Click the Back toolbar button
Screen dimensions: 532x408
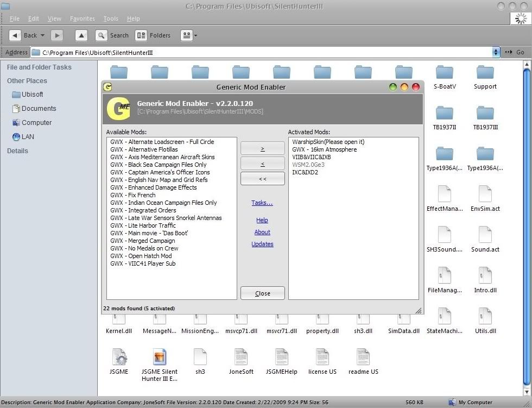tap(23, 35)
